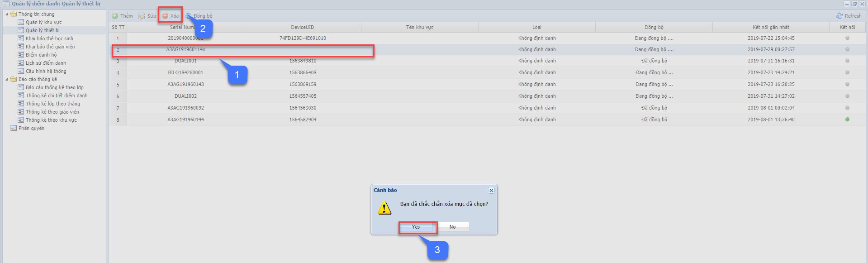The width and height of the screenshot is (868, 263).
Task: Click the Refresh icon in toolbar
Action: [x=840, y=16]
